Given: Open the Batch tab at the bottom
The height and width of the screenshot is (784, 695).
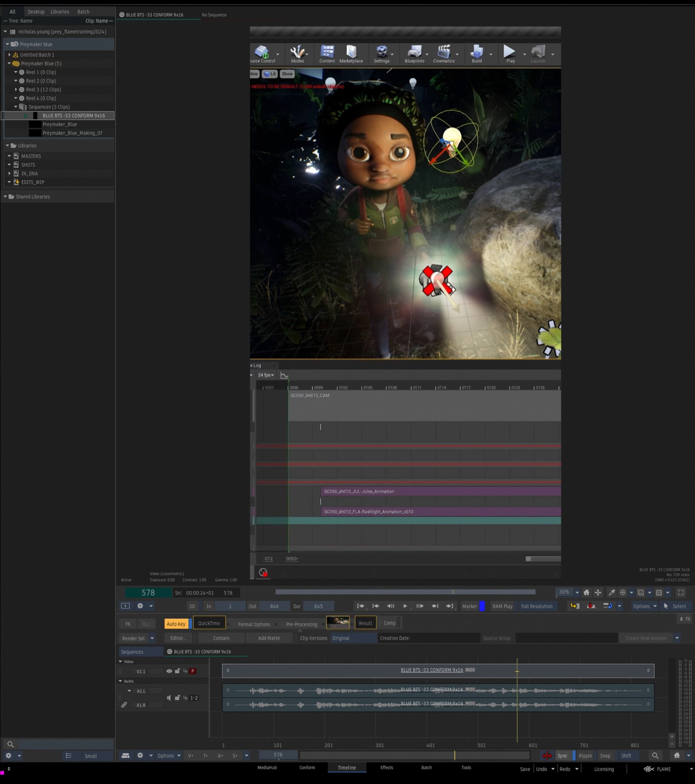Looking at the screenshot, I should [x=426, y=767].
